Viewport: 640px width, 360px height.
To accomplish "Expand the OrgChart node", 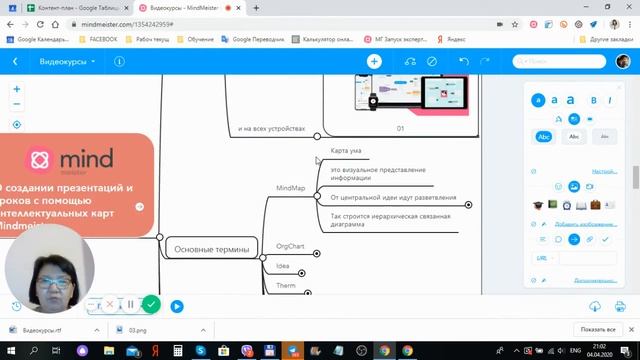I will point(317,253).
